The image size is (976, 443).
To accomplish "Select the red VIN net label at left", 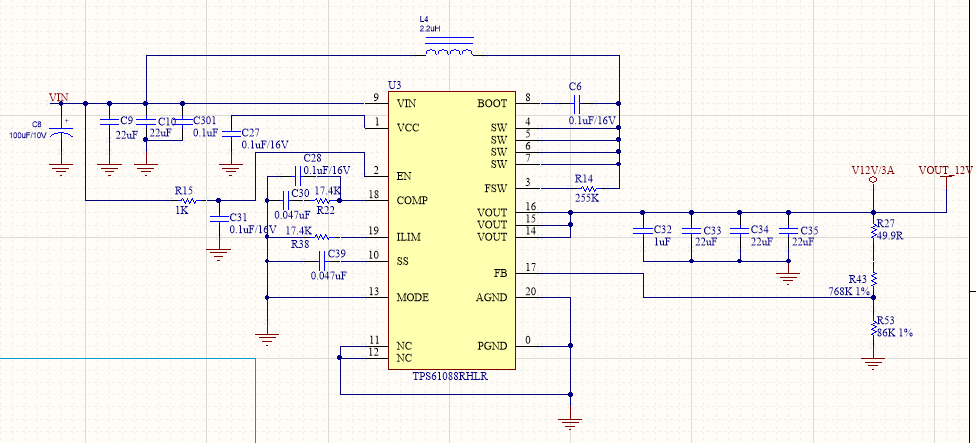I will click(x=59, y=98).
